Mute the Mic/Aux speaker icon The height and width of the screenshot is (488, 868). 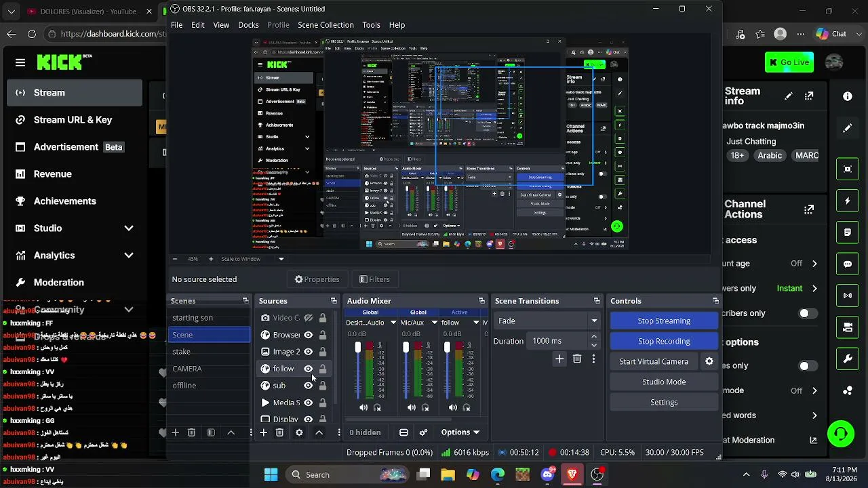[x=412, y=407]
